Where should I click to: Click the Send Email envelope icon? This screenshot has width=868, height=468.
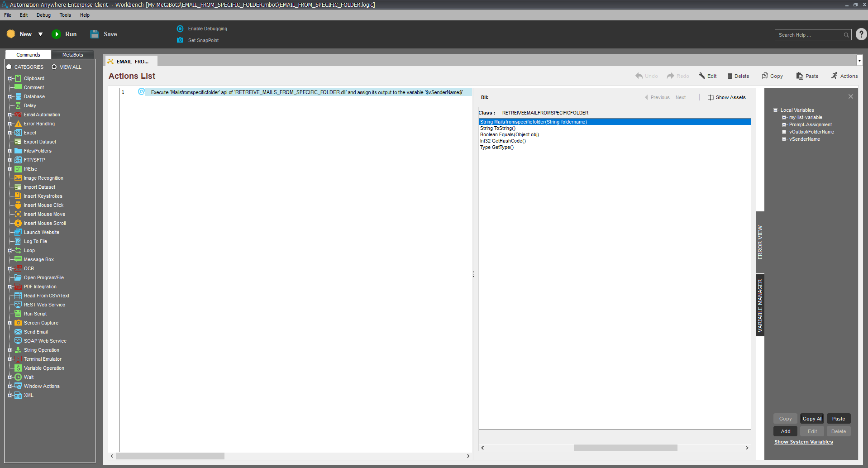coord(18,332)
